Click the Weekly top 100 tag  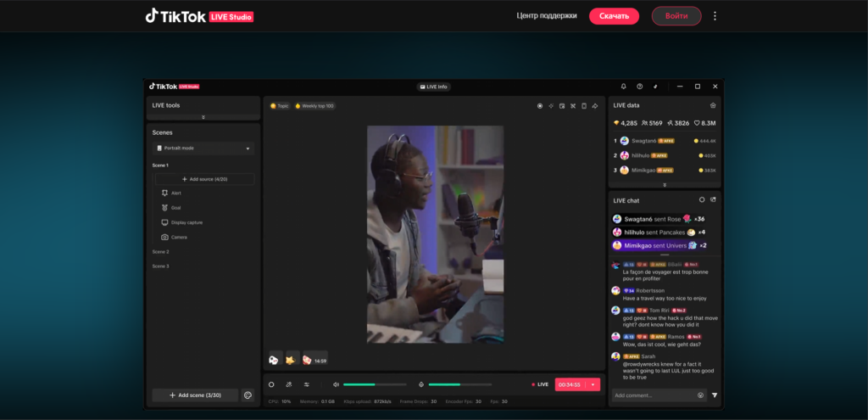314,106
